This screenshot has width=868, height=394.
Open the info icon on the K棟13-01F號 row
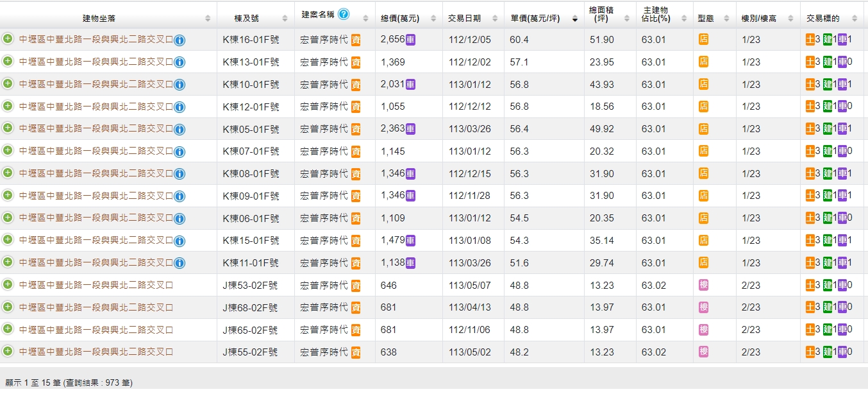coord(179,62)
